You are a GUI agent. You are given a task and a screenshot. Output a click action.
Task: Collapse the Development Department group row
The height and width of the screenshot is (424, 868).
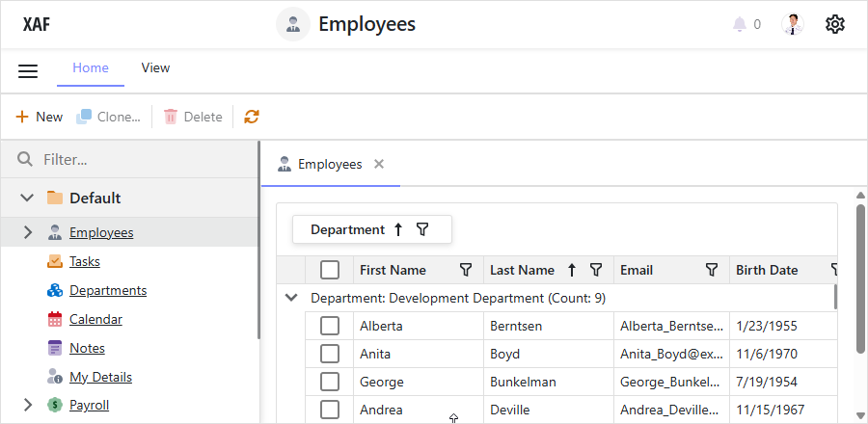pyautogui.click(x=291, y=298)
